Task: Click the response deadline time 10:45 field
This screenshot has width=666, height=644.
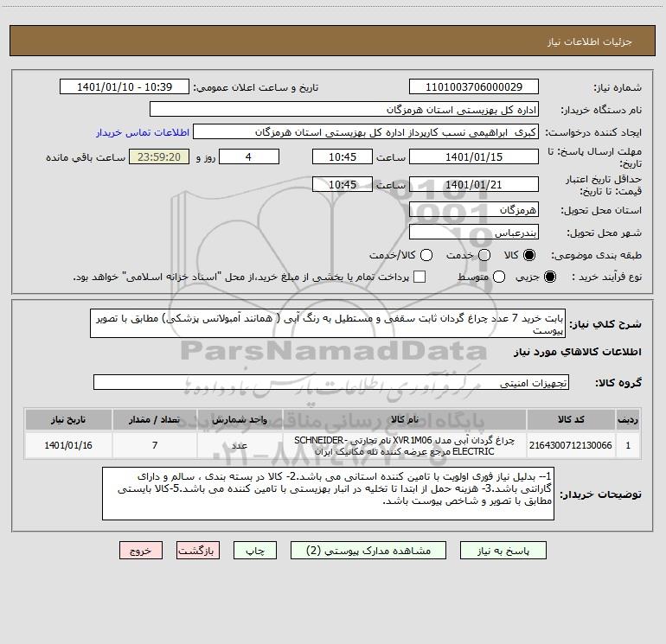Action: [x=343, y=156]
